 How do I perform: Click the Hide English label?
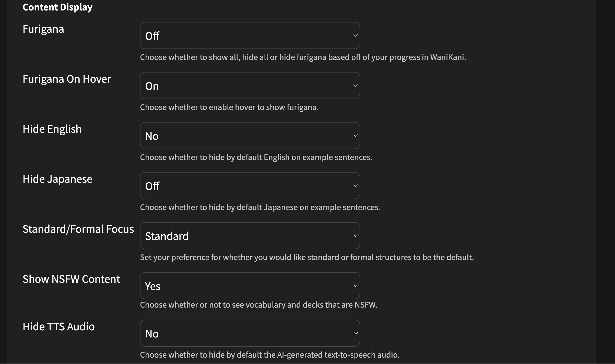pos(52,129)
